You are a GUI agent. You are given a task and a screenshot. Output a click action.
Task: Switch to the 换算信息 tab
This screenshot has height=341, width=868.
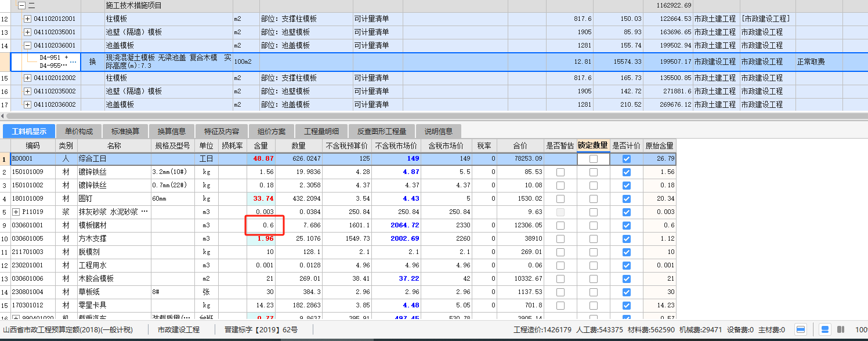point(172,131)
